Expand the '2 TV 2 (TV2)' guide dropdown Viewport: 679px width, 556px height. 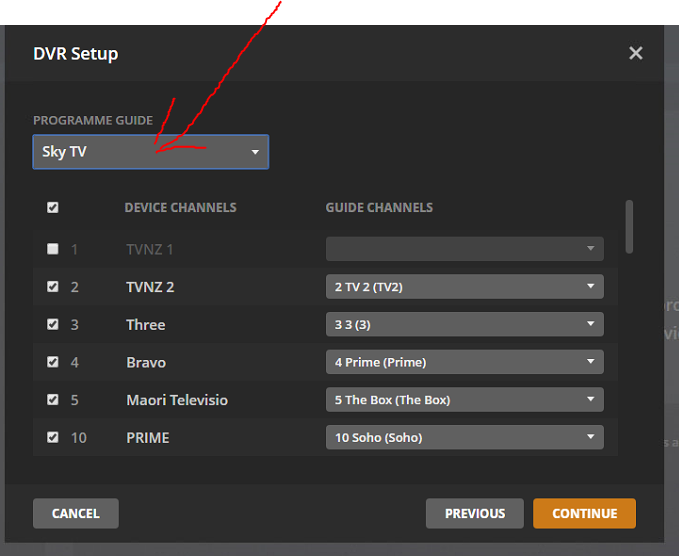pos(464,287)
